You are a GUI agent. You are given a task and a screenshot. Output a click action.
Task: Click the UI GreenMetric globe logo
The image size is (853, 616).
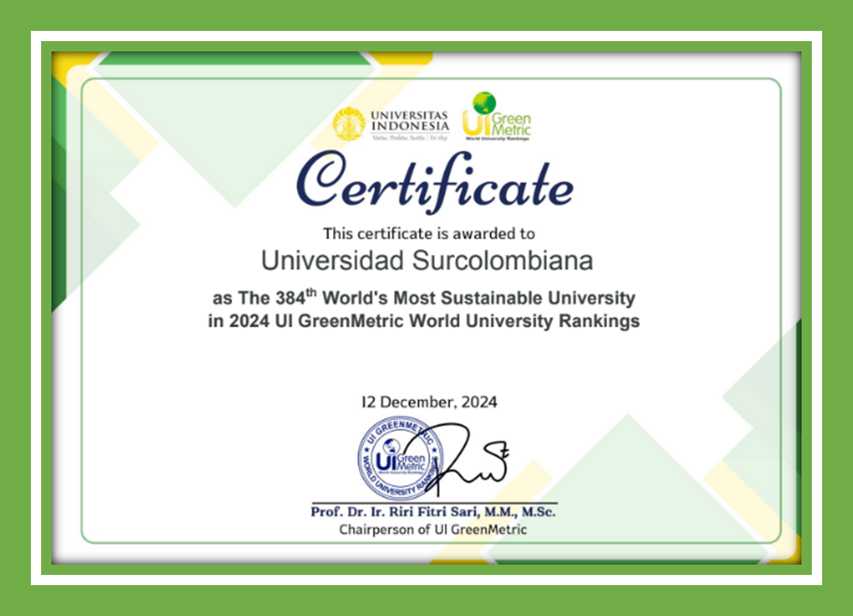(x=484, y=103)
